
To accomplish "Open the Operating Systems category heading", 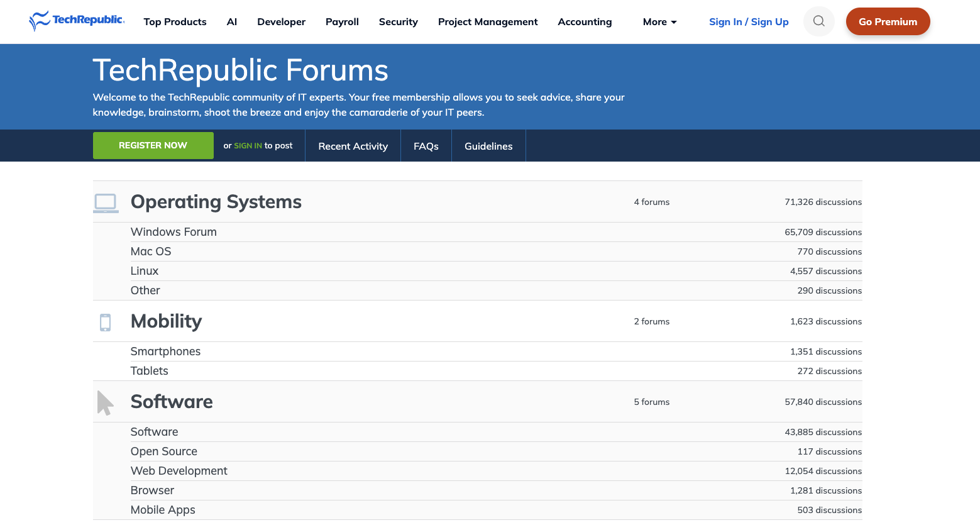I will pos(216,202).
